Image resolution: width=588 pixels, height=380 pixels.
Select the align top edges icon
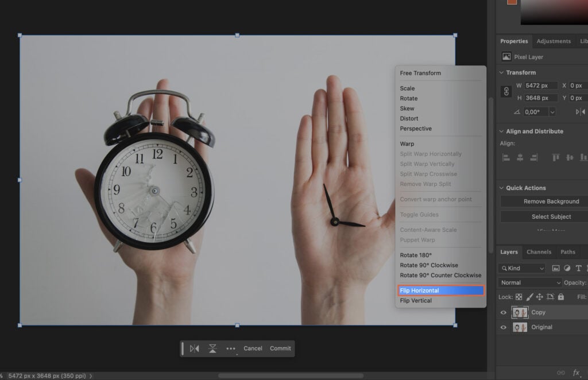coord(555,157)
